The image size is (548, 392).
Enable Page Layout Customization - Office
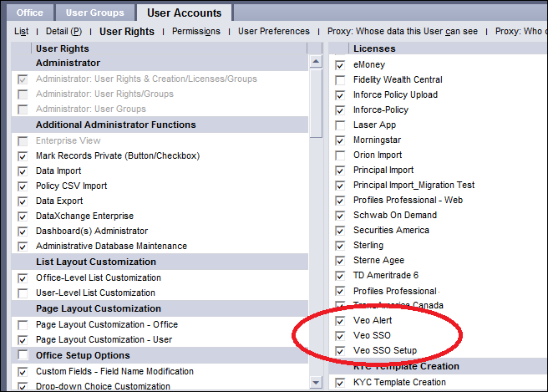tap(23, 325)
